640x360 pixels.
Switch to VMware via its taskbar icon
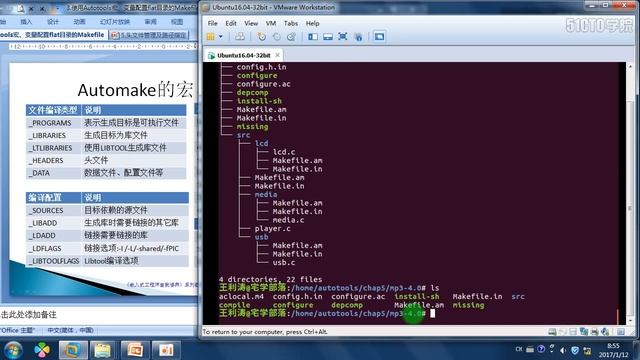click(x=73, y=350)
